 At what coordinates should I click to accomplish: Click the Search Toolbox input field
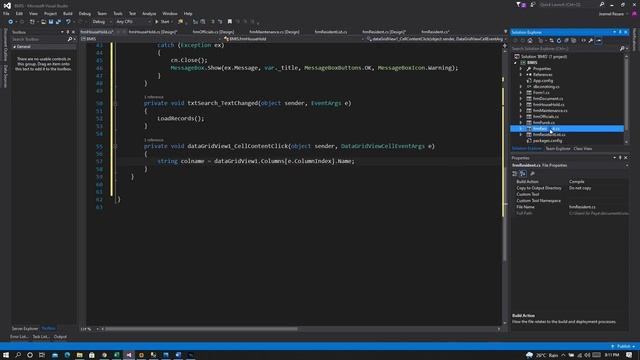coord(39,39)
